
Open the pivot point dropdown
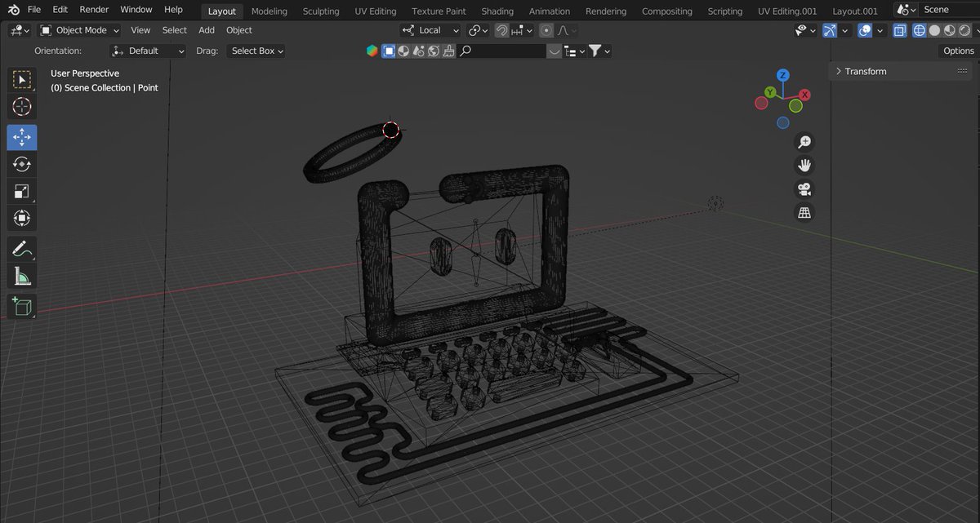pos(479,30)
